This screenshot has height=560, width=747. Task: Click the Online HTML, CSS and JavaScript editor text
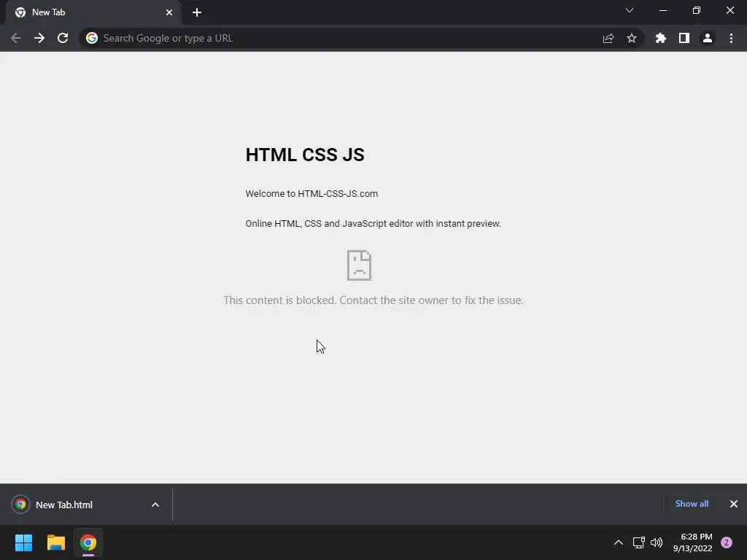click(373, 223)
